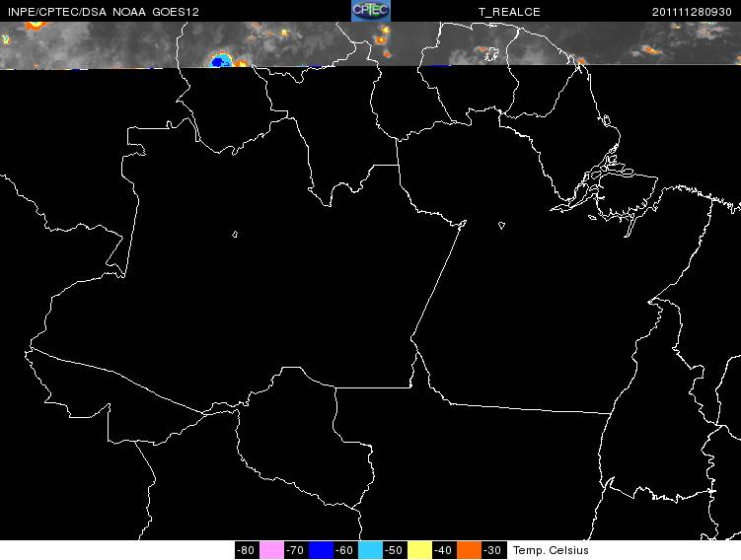Click the blue cold-cloud storm cell on the image
This screenshot has width=741, height=560.
click(219, 62)
